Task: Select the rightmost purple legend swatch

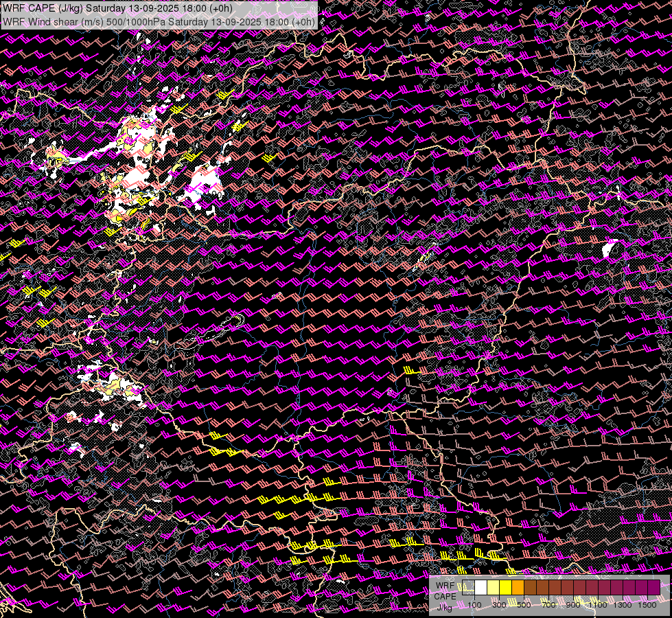Action: coord(653,587)
